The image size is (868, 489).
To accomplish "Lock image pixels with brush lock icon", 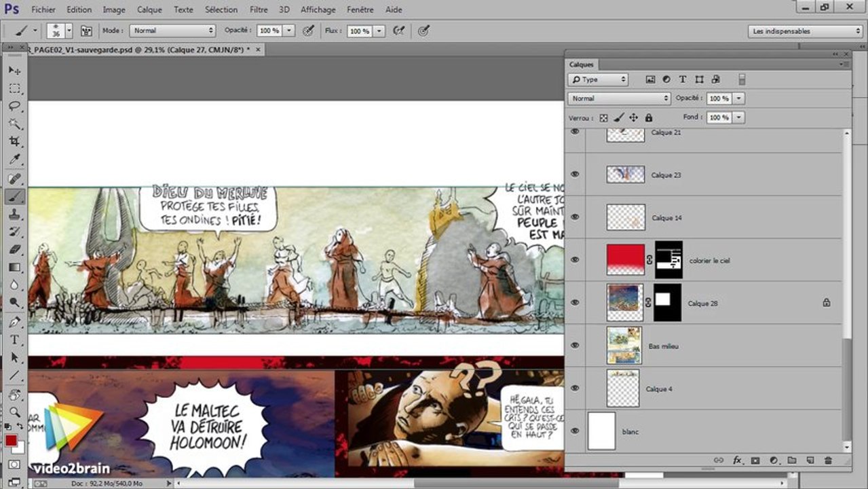I will (618, 117).
